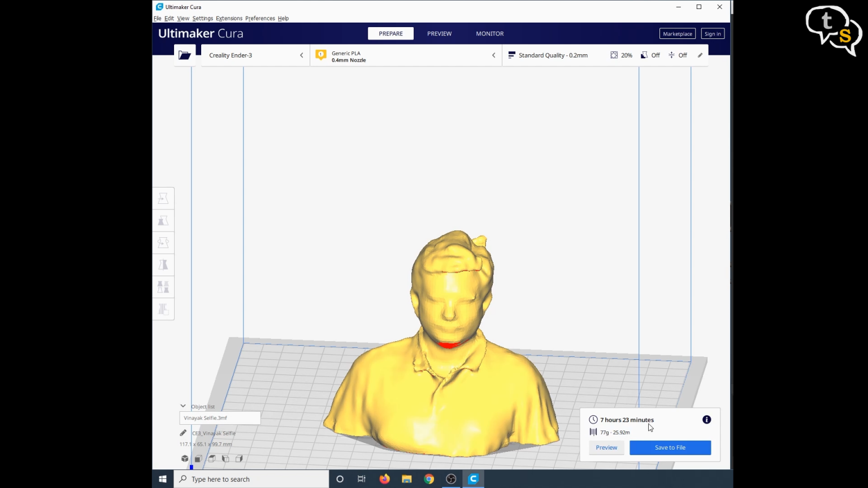The width and height of the screenshot is (868, 488).
Task: Select the Rotate tool
Action: 163,242
